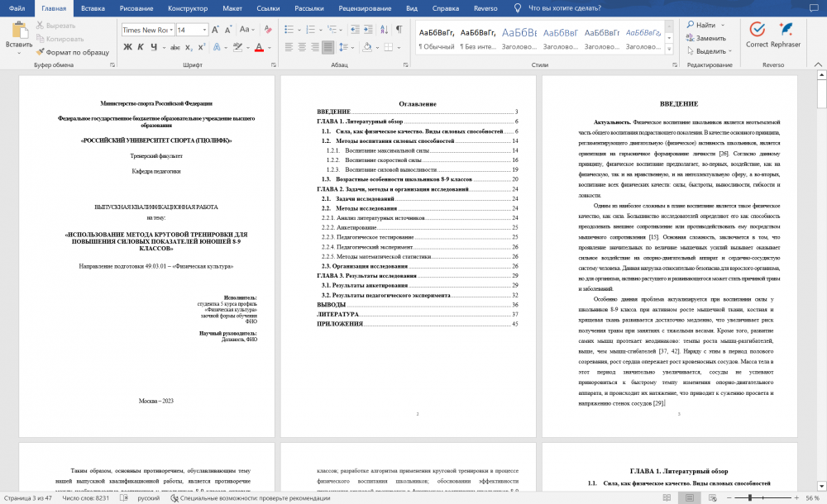Click the Correct checkmark icon in Reverso group
The height and width of the screenshot is (504, 827).
point(757,30)
